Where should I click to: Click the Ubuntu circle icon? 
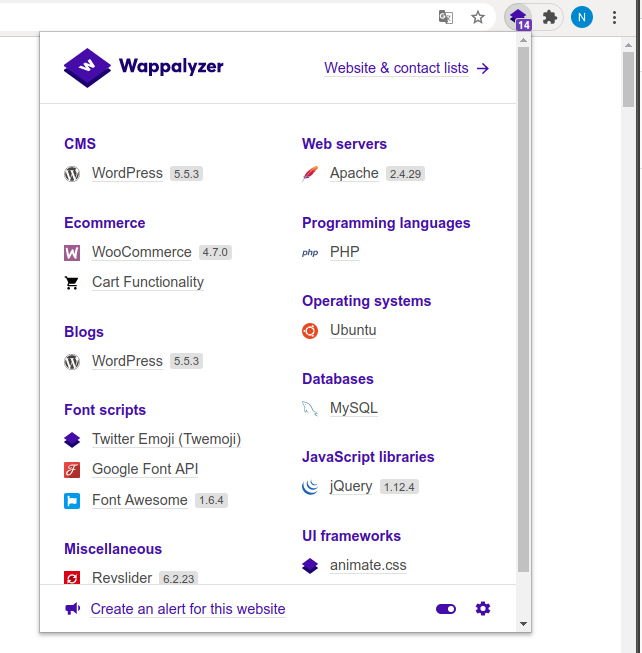[x=310, y=331]
